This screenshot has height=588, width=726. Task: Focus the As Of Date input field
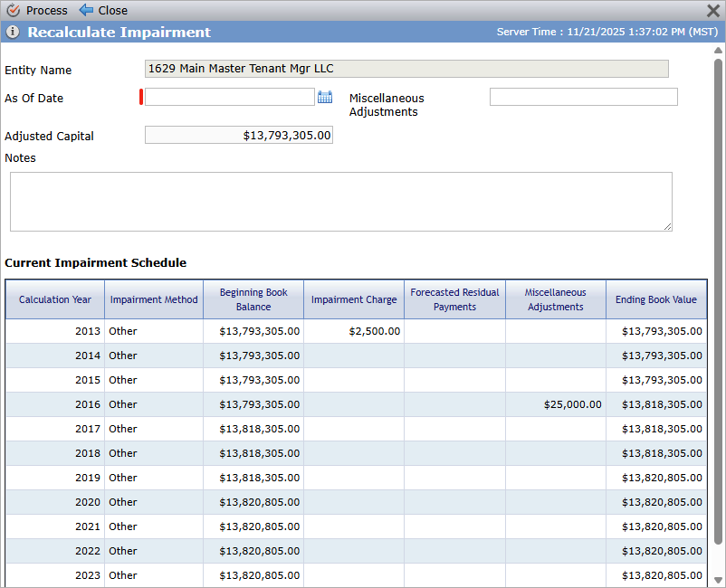(x=230, y=97)
